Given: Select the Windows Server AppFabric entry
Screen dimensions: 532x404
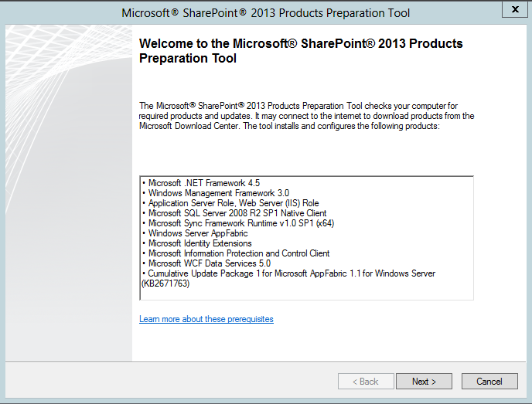Looking at the screenshot, I should (x=195, y=233).
